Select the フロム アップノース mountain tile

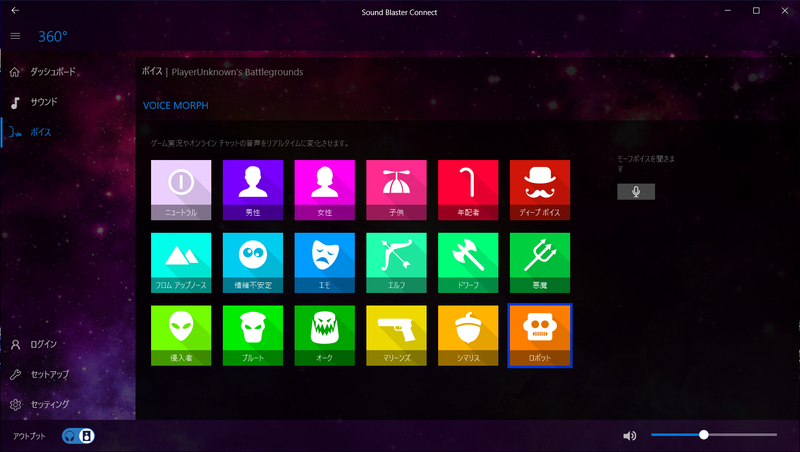point(181,263)
